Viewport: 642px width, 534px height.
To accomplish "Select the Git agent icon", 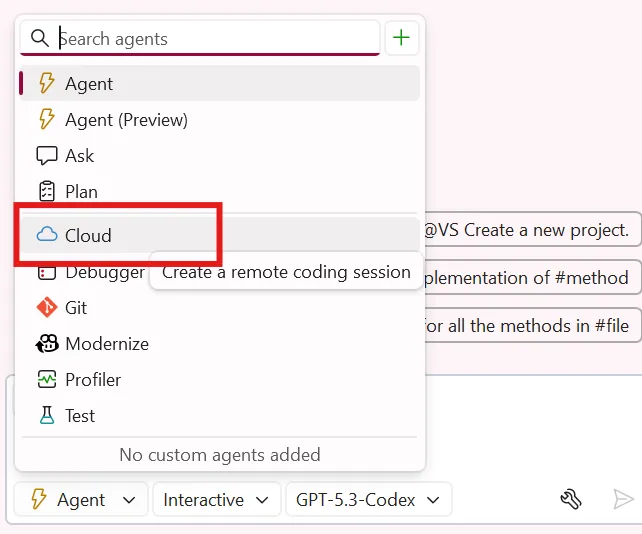I will tap(47, 307).
